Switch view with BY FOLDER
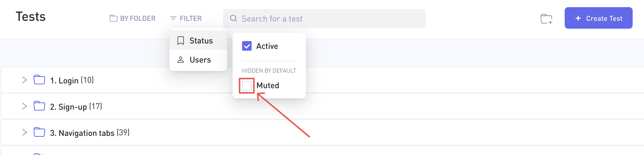Screen dimensions: 644x155 click(133, 18)
